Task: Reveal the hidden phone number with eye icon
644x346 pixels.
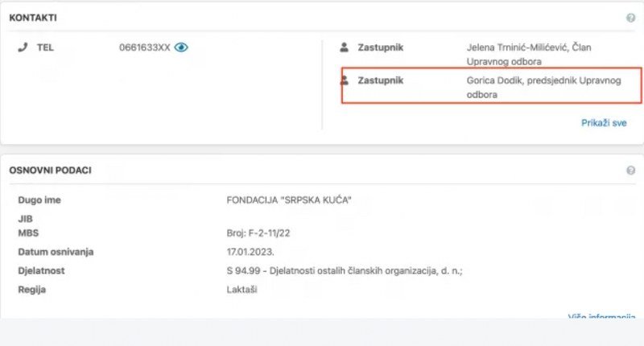Action: click(x=181, y=47)
